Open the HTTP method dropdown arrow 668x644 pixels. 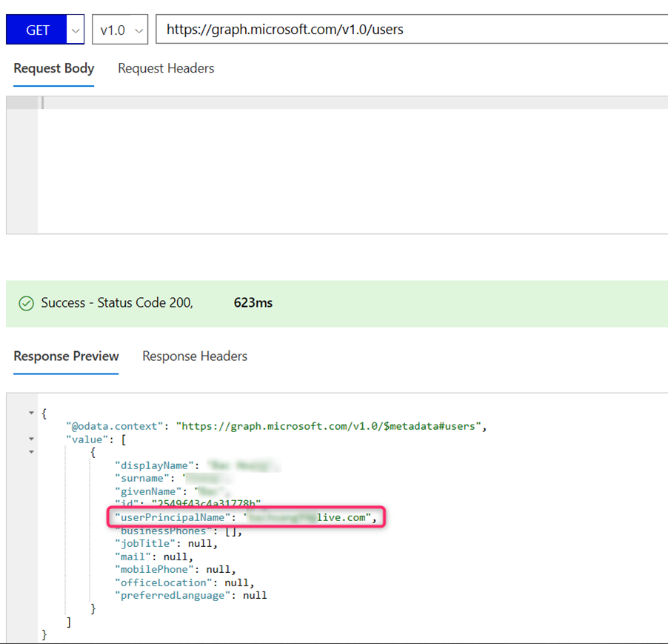click(x=76, y=30)
